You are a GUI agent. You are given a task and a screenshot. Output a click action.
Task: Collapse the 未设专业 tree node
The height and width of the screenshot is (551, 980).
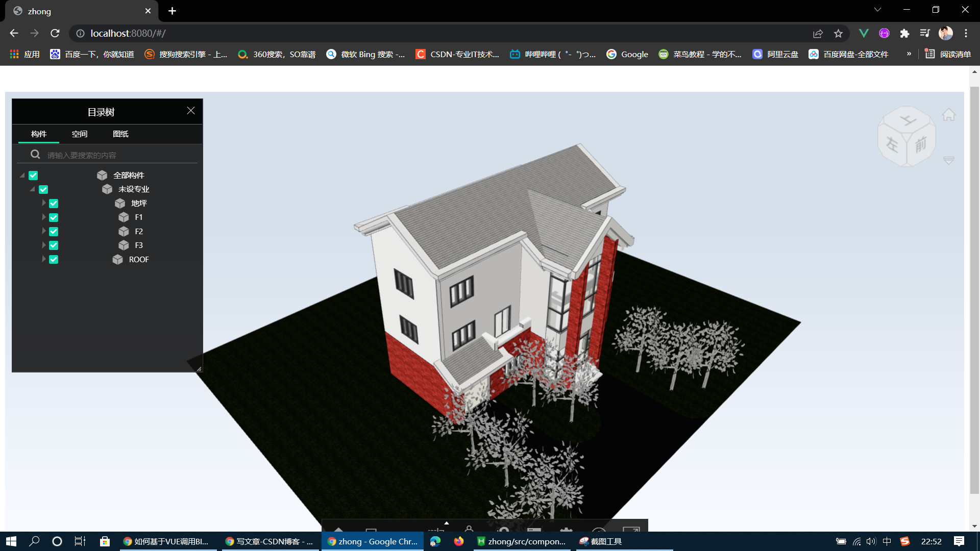pyautogui.click(x=33, y=189)
